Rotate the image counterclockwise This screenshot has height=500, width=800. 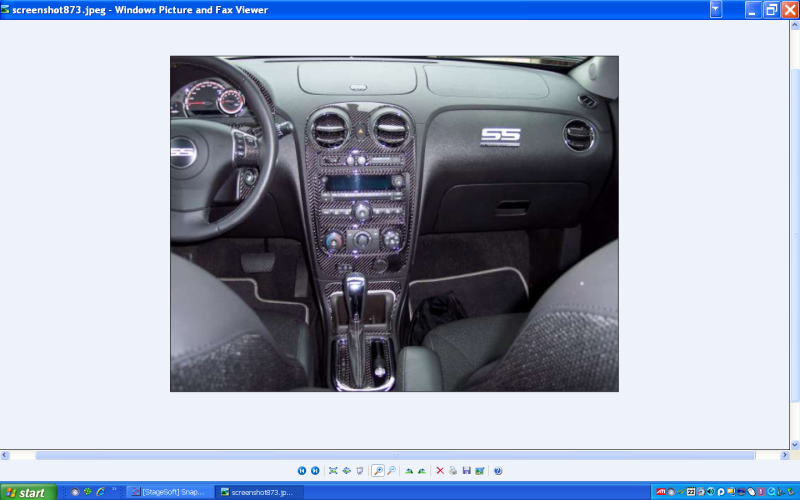click(422, 470)
